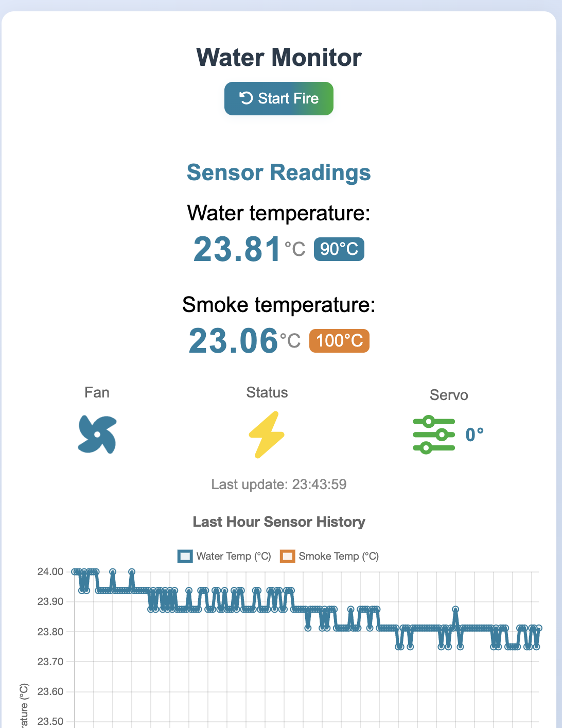
Task: Click the yellow lightning bolt status icon
Action: click(267, 435)
